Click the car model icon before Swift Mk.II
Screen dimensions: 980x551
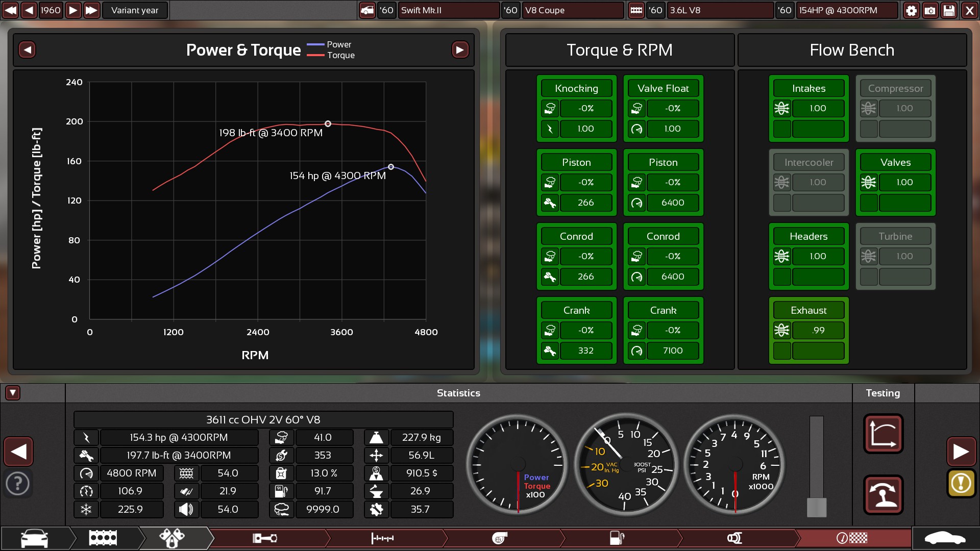pos(367,10)
